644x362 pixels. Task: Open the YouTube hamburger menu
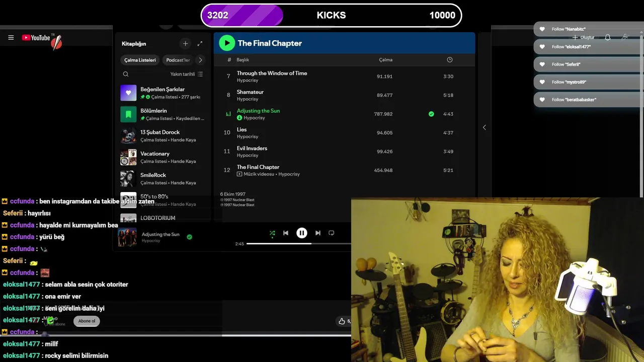[x=11, y=38]
